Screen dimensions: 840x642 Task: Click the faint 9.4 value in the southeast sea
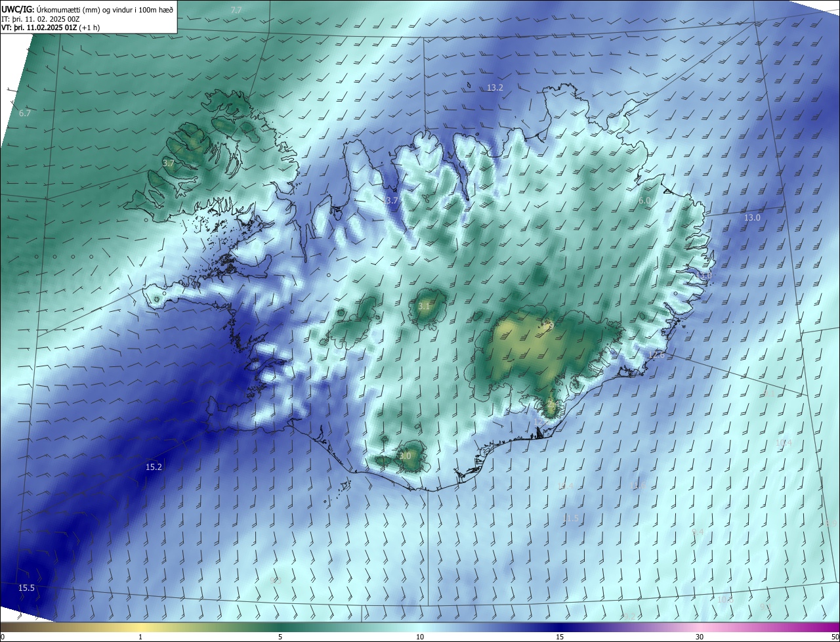(x=698, y=532)
